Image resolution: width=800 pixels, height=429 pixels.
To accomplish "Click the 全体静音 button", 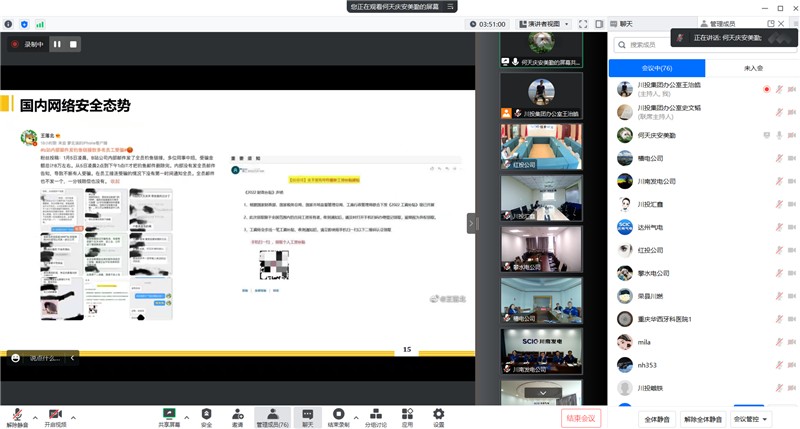I will click(657, 419).
